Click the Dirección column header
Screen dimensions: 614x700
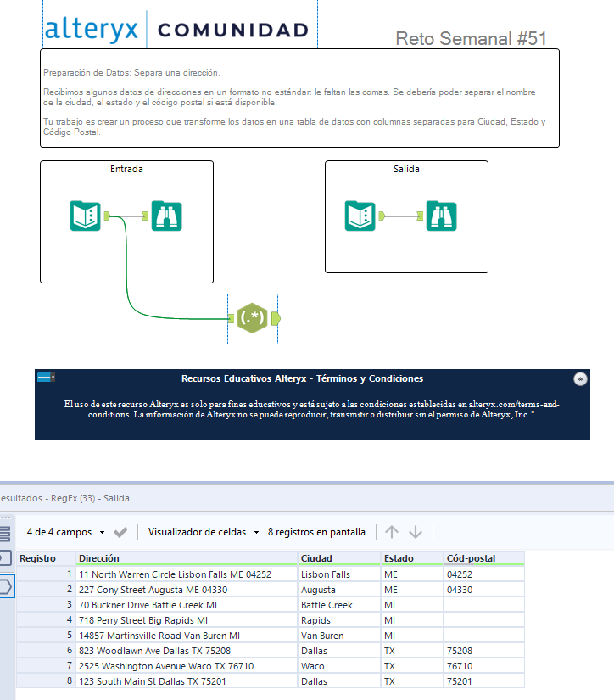[x=187, y=558]
